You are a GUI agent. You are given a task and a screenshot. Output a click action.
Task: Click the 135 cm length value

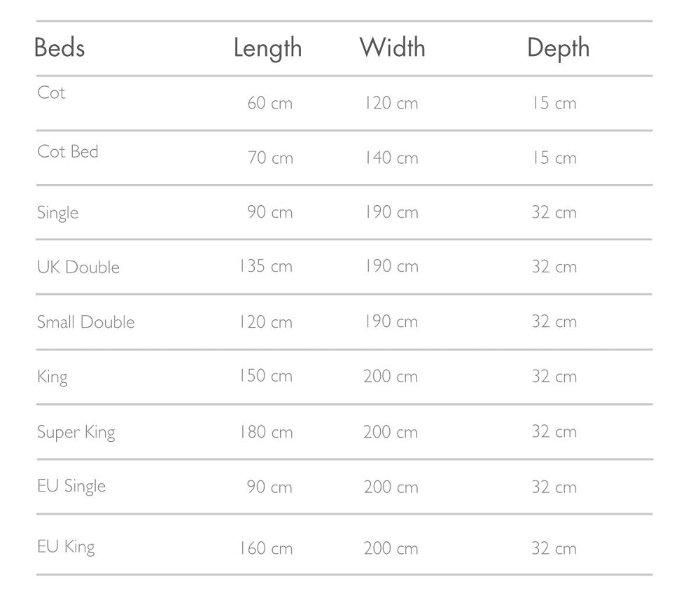[x=265, y=267]
